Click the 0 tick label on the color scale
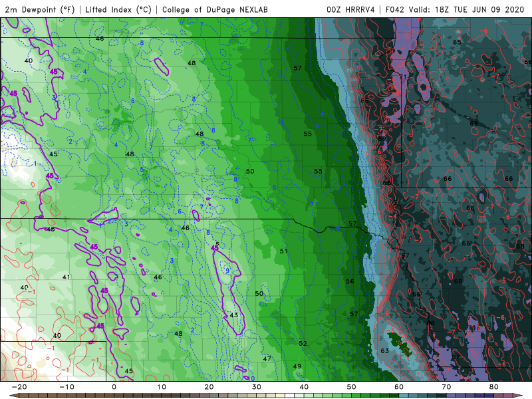This screenshot has width=532, height=399. (114, 387)
